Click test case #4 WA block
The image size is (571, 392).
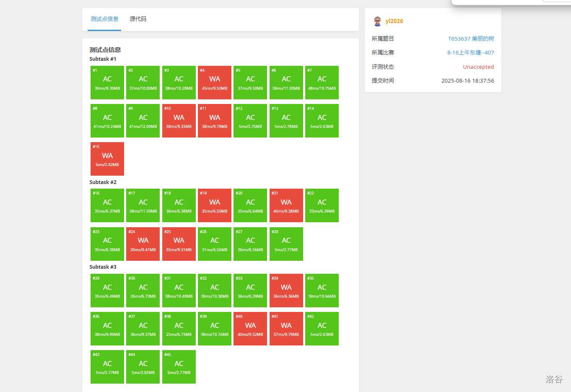(x=215, y=83)
